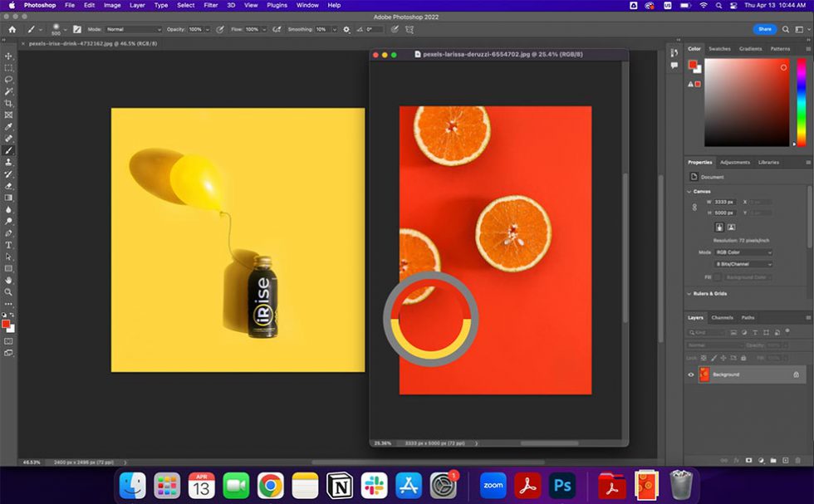This screenshot has height=504, width=814.
Task: Switch to the Channels tab
Action: 722,317
